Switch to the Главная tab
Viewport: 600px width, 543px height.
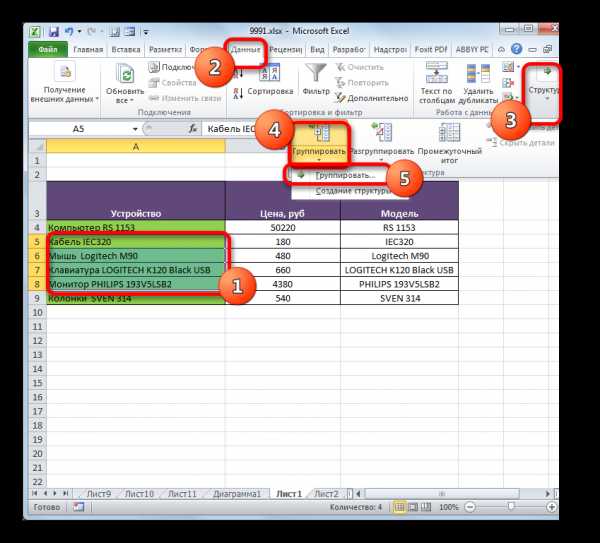(88, 49)
